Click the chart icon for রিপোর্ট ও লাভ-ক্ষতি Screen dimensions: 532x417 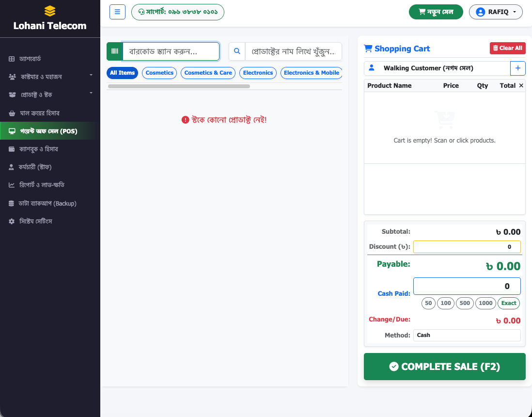tap(12, 185)
